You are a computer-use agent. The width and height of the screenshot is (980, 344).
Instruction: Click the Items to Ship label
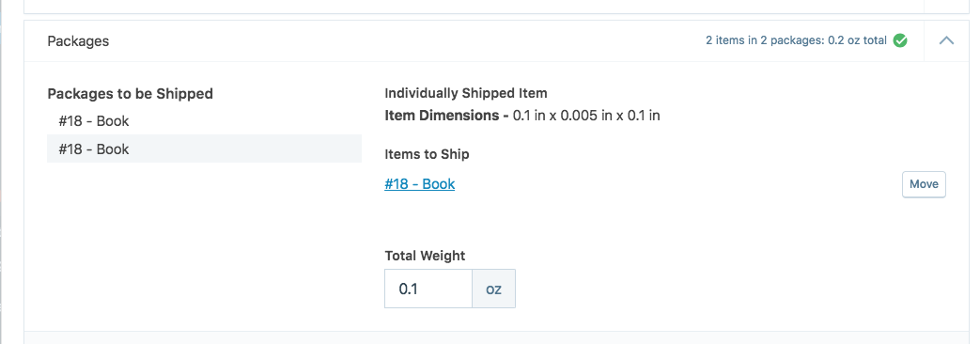[427, 154]
